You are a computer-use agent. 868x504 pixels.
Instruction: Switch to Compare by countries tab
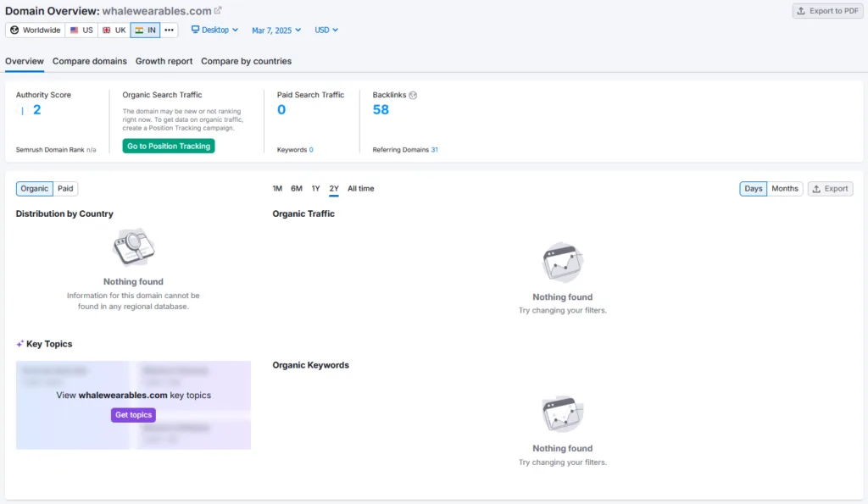[x=247, y=61]
